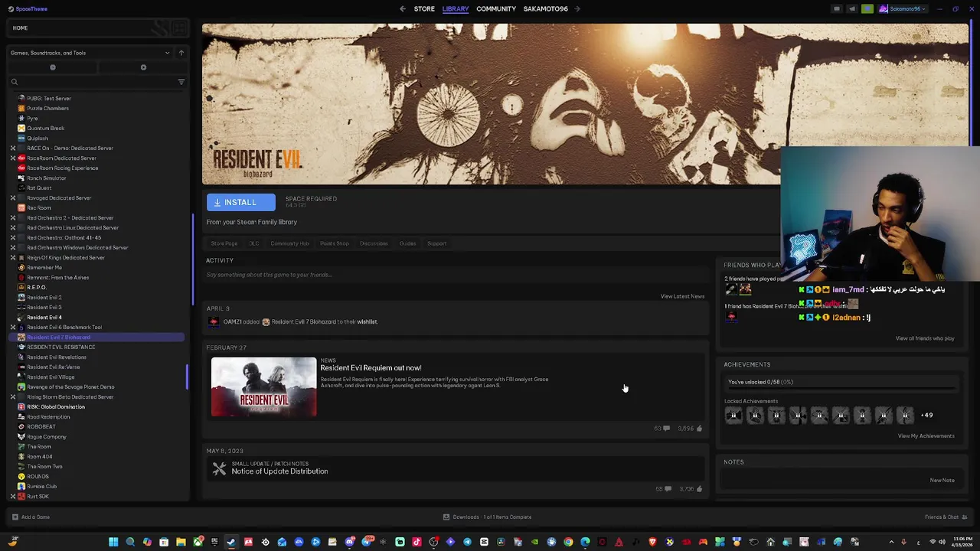Select The Room Two in the list
The width and height of the screenshot is (980, 551).
click(x=44, y=467)
